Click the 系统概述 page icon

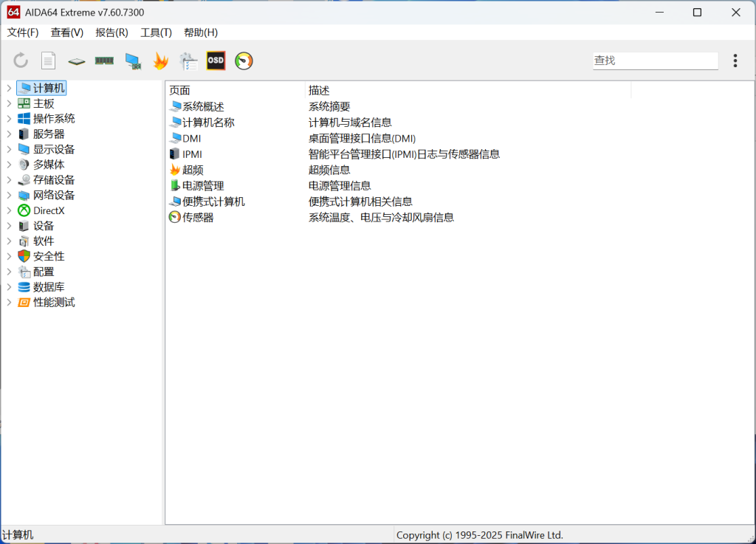click(x=175, y=106)
